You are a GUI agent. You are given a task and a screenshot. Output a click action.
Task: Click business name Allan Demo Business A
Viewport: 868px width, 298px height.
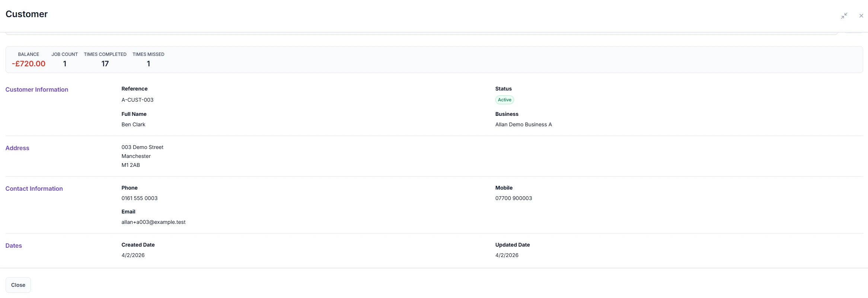click(x=523, y=124)
